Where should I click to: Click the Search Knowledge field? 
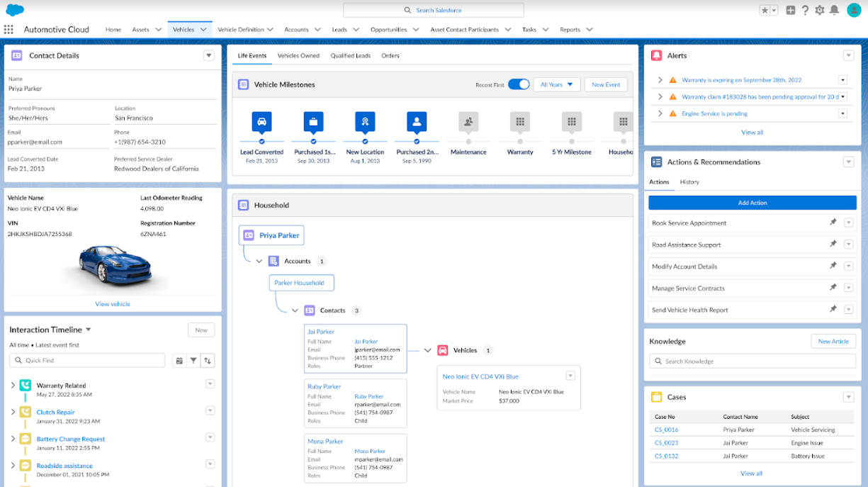pyautogui.click(x=753, y=361)
